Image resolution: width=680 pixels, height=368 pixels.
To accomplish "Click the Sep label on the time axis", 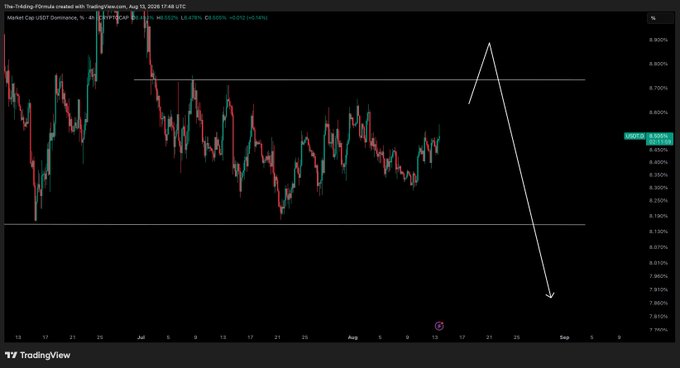I will [564, 337].
